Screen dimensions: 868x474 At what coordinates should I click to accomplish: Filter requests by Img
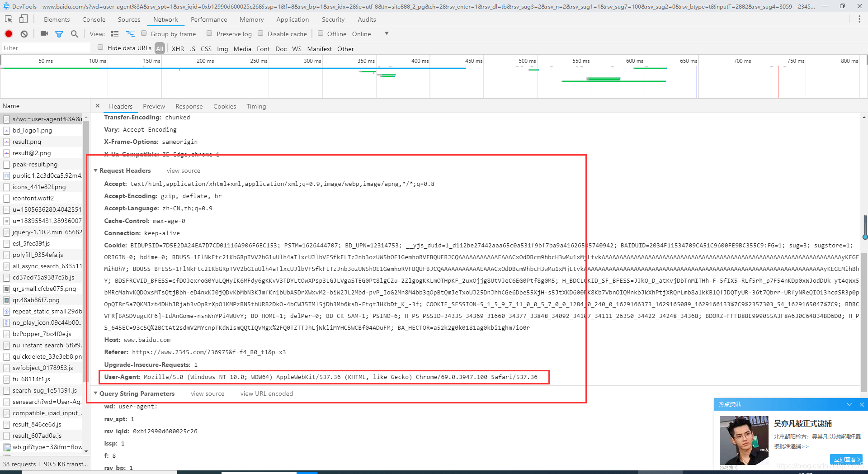[222, 48]
